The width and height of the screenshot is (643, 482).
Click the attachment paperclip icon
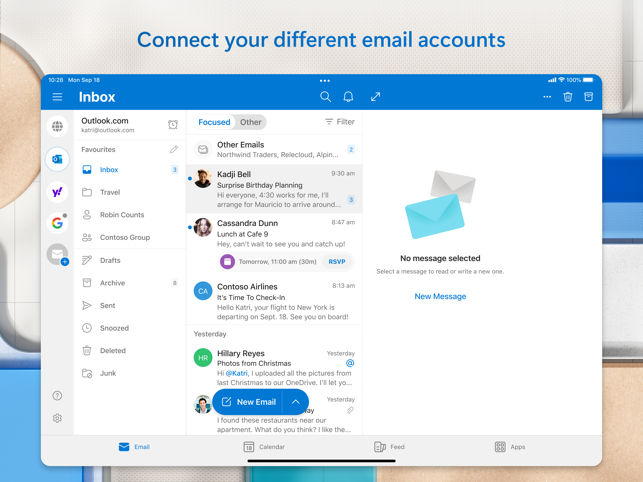coord(350,410)
